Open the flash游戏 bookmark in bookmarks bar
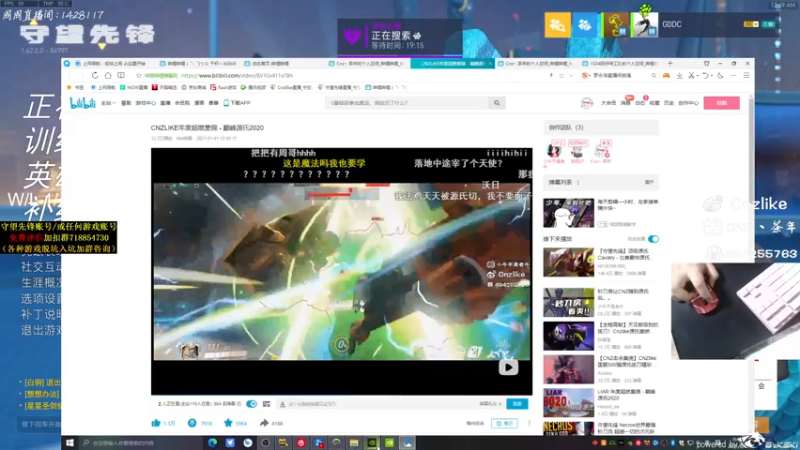The image size is (800, 450). pyautogui.click(x=223, y=88)
